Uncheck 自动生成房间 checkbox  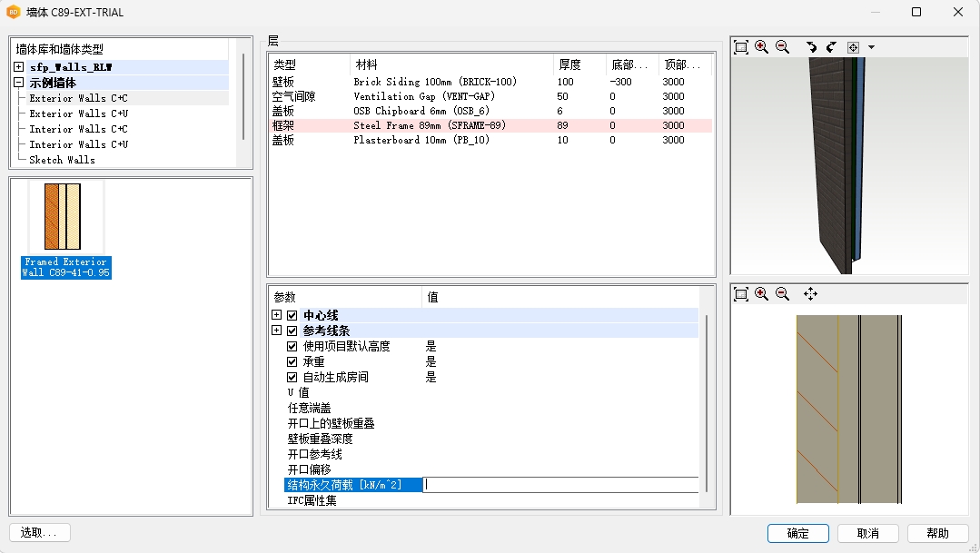pyautogui.click(x=292, y=378)
